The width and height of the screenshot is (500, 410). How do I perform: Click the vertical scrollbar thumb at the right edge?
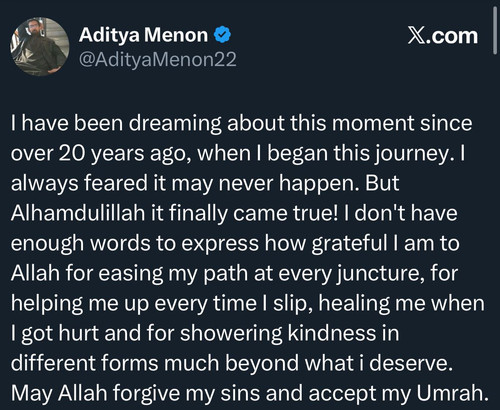click(x=495, y=31)
